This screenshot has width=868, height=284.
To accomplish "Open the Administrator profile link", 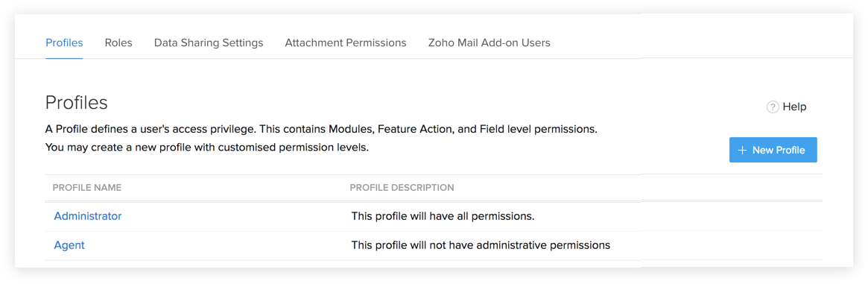I will 87,216.
